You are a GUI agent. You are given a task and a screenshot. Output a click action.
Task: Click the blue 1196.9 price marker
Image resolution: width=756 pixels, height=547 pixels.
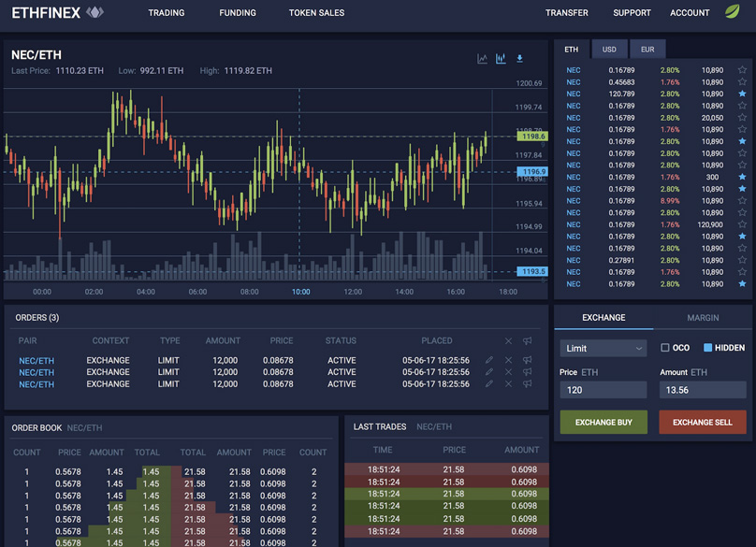point(532,171)
